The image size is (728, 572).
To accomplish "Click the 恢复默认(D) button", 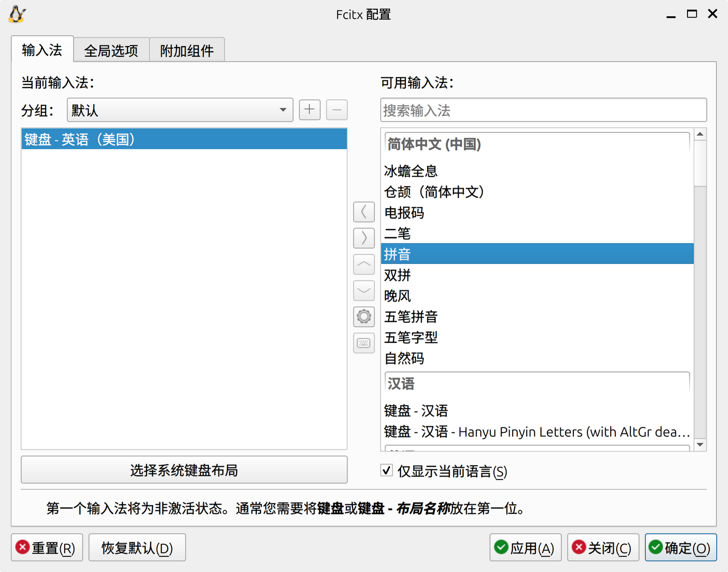I will [137, 547].
